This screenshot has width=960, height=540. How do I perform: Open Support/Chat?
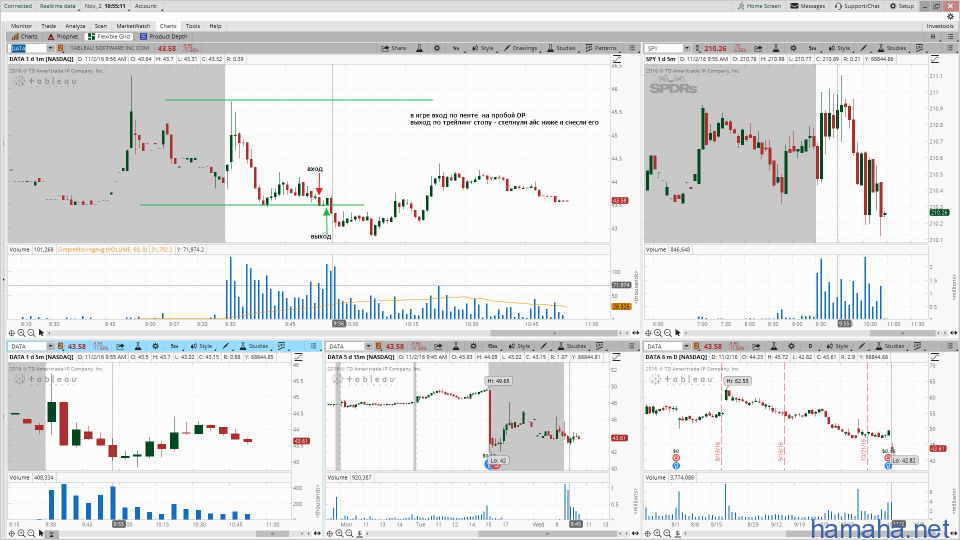pyautogui.click(x=857, y=6)
